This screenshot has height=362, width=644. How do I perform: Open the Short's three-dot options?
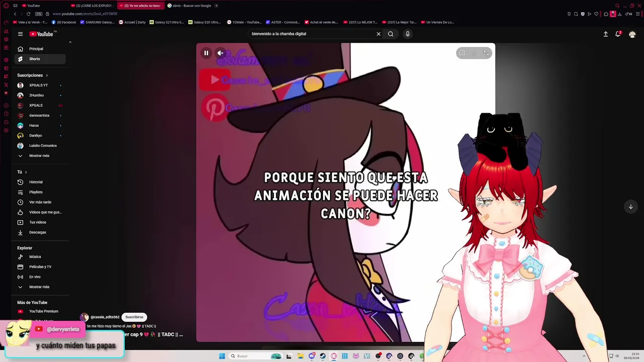[x=474, y=53]
